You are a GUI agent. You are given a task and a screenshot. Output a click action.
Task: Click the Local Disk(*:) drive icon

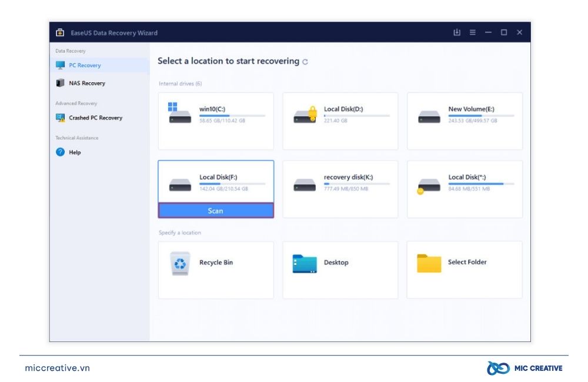[428, 186]
